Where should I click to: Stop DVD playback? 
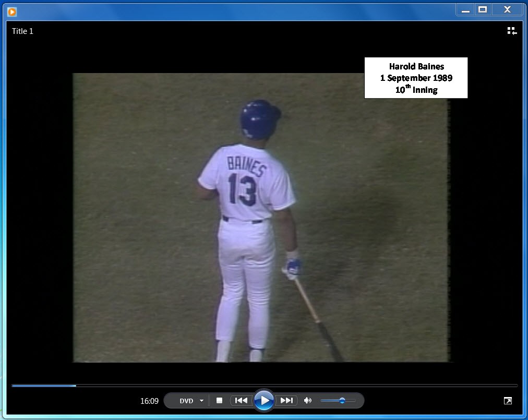click(x=219, y=401)
